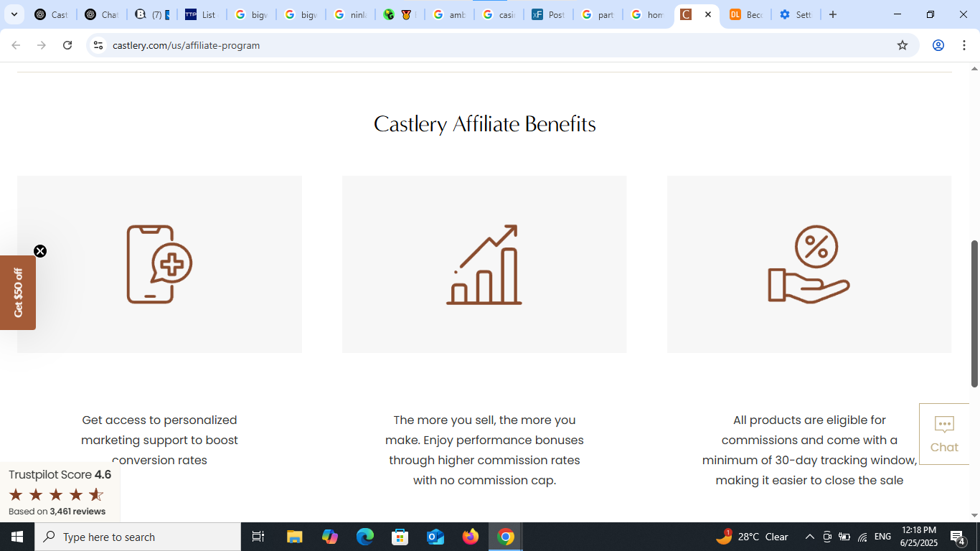Click the phone with chat support icon
The width and height of the screenshot is (980, 551).
[159, 264]
